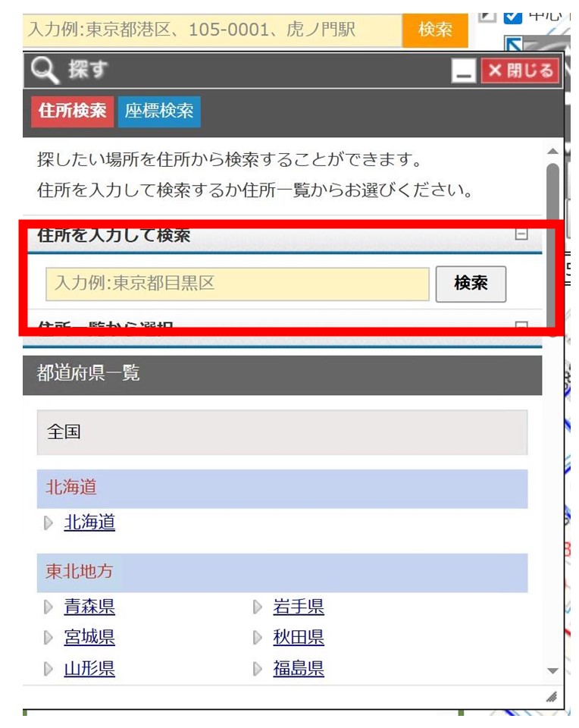This screenshot has height=728, width=579.
Task: Open the 岩手県 link
Action: [299, 607]
